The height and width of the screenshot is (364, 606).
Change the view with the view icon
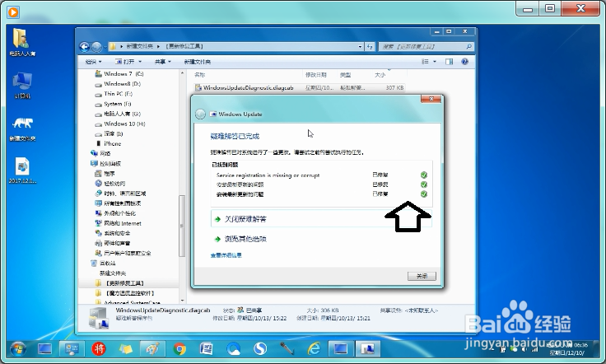425,62
